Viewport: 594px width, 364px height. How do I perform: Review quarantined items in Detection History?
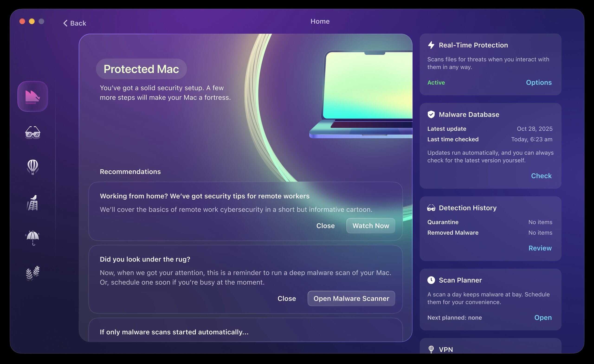click(540, 248)
